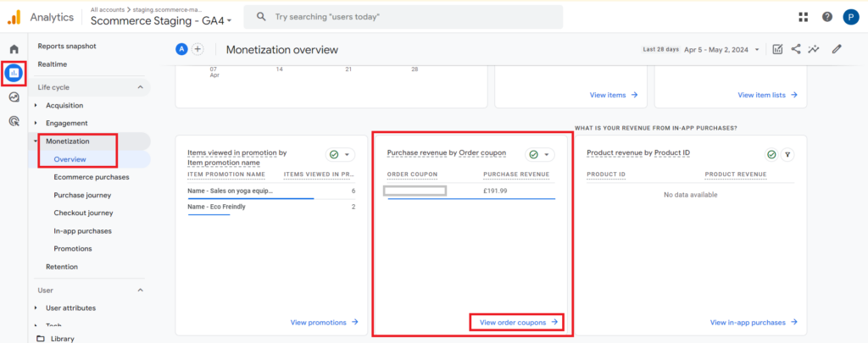The image size is (868, 343).
Task: Open In-app purchases report
Action: click(82, 230)
